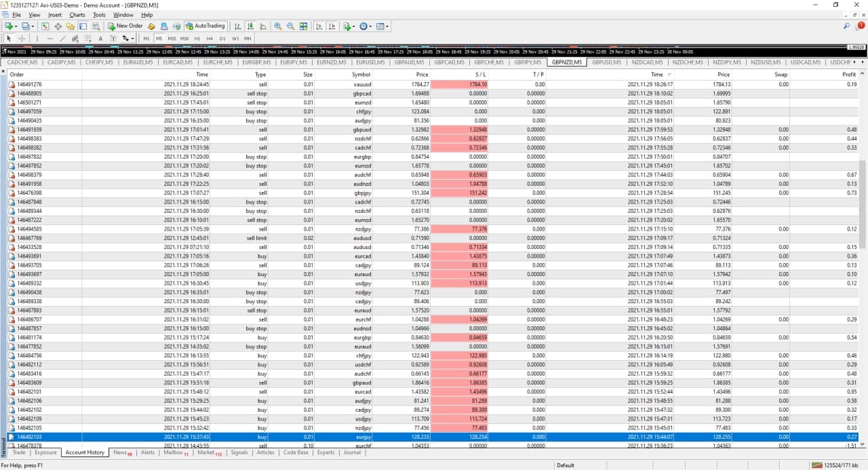Select the text label 'A' tool
This screenshot has height=470, width=868.
[100, 39]
